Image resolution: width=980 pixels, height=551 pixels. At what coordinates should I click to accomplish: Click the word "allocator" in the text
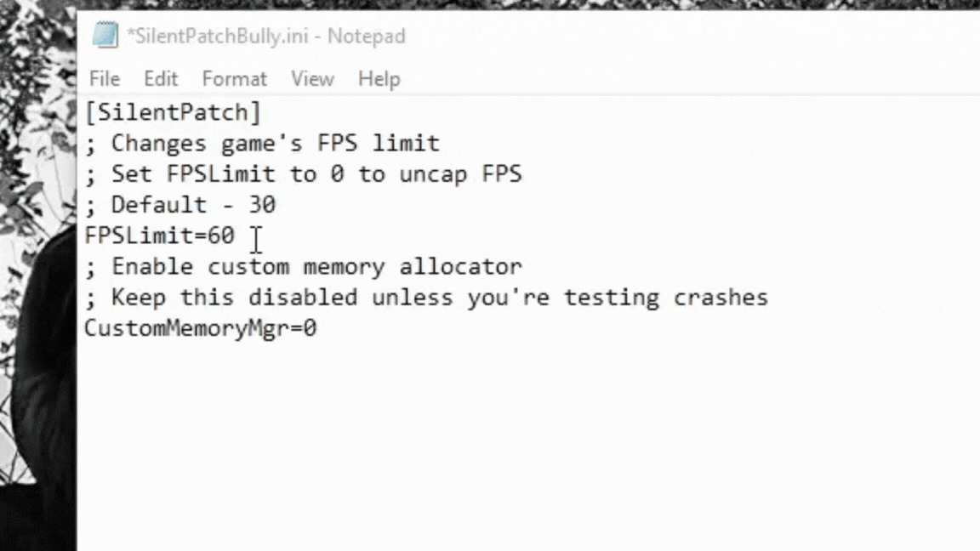point(460,267)
